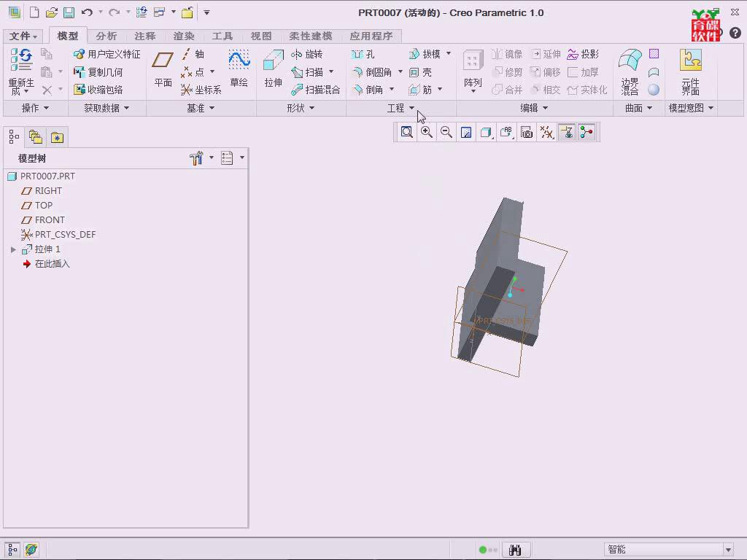Open the 编辑 group dropdown

(x=534, y=108)
